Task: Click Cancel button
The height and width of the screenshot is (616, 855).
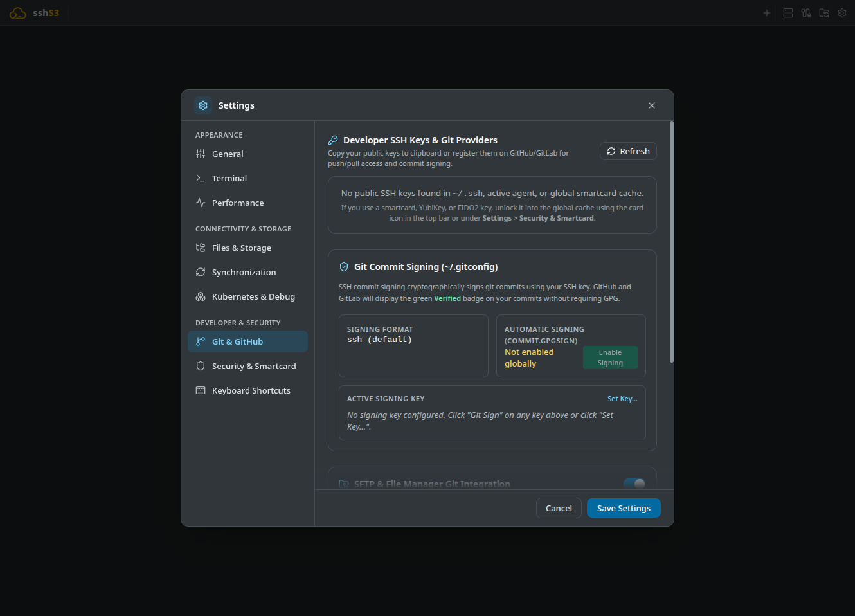Action: [559, 508]
